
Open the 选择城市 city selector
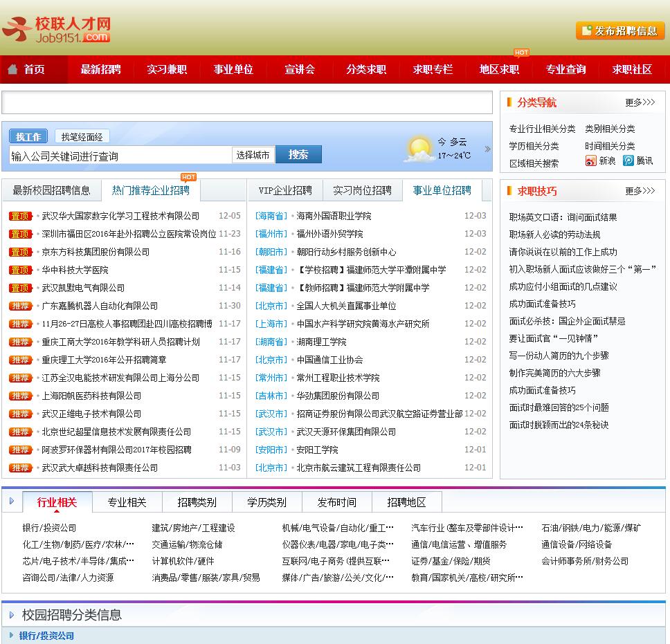pos(253,155)
